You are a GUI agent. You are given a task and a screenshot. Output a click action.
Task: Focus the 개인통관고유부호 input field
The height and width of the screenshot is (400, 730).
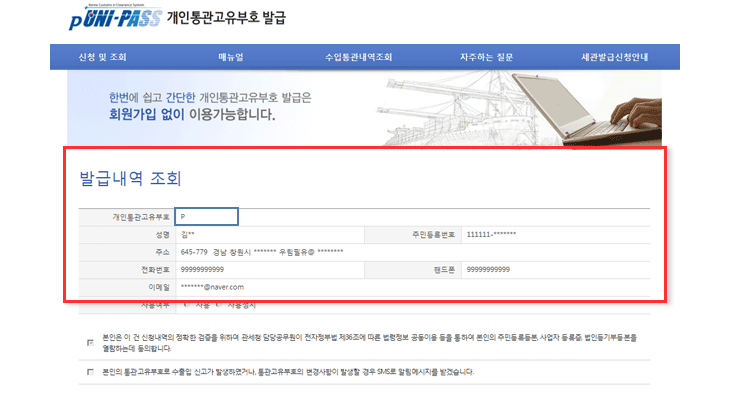(207, 217)
